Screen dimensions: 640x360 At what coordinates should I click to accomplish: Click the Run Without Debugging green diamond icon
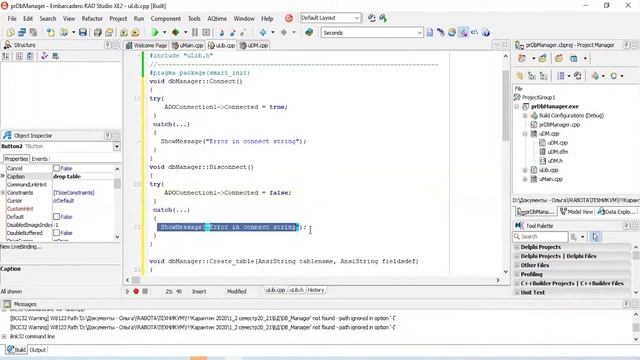[176, 32]
